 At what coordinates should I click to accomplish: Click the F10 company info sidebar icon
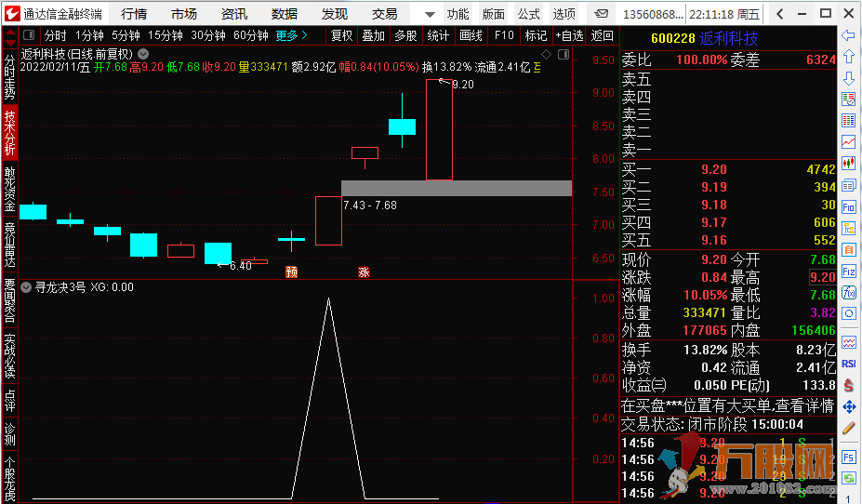[848, 206]
